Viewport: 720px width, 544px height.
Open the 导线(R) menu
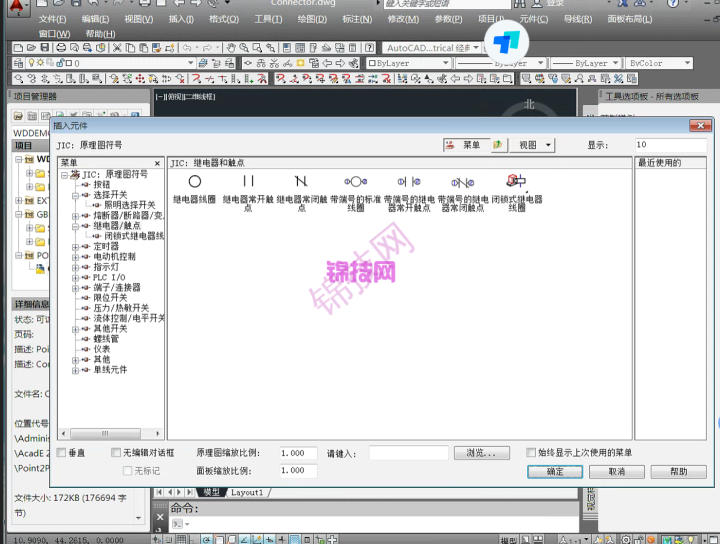578,19
